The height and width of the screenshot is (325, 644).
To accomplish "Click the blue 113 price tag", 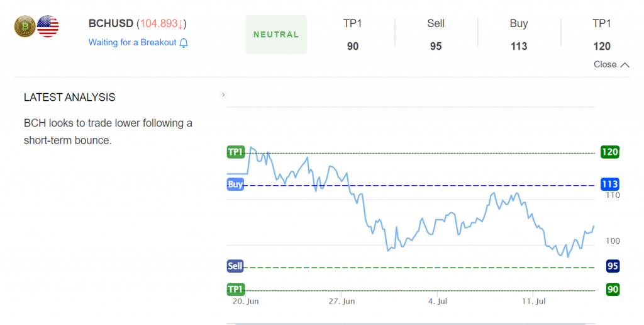I will [x=609, y=185].
